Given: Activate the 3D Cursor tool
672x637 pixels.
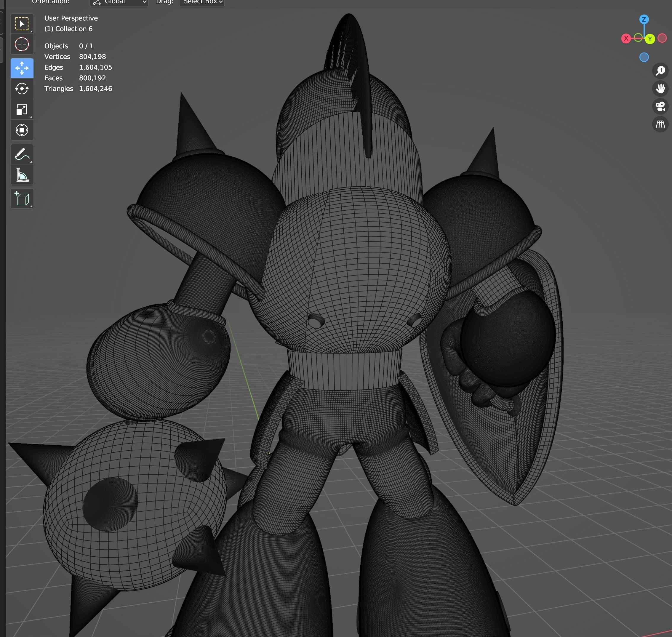Looking at the screenshot, I should coord(22,44).
